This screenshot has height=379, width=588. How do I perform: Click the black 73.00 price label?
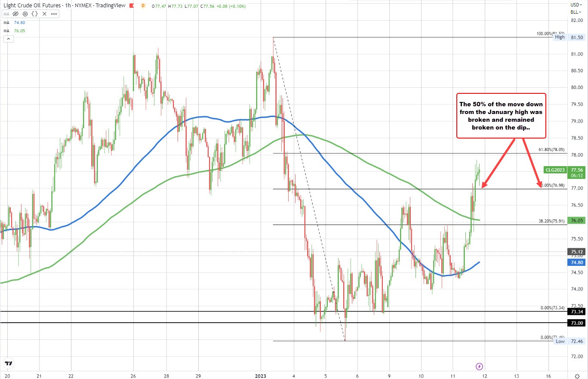coord(576,323)
